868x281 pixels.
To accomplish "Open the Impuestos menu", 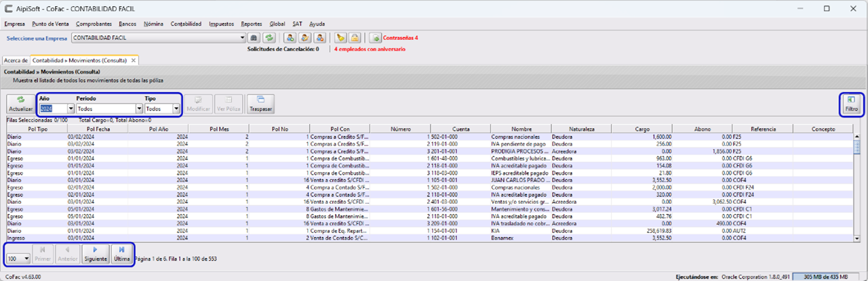I will click(x=222, y=24).
